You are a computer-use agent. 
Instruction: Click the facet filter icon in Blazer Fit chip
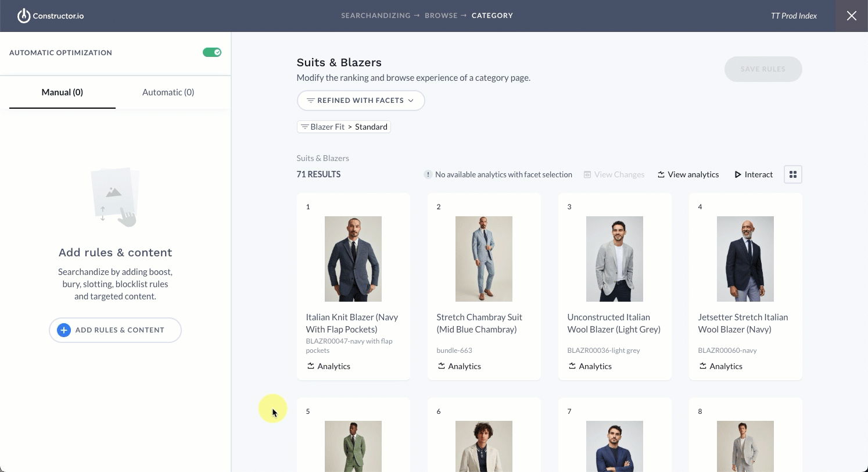click(304, 127)
